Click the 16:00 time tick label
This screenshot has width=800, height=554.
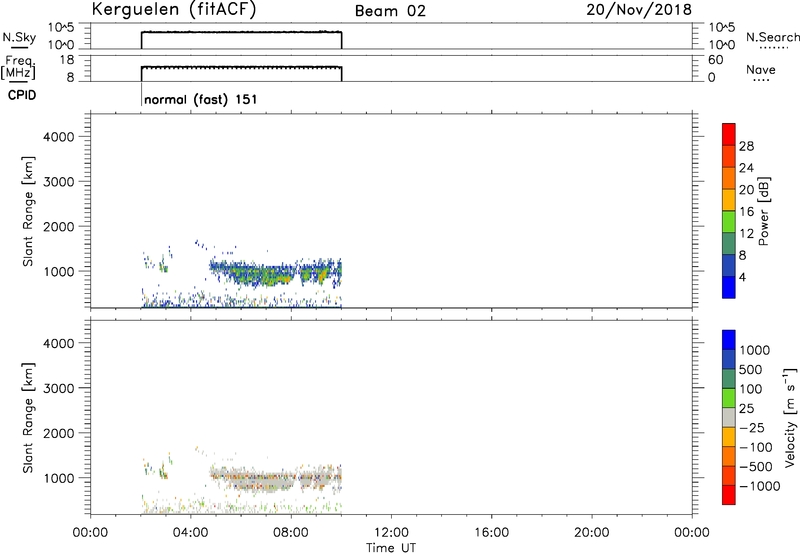coord(491,533)
